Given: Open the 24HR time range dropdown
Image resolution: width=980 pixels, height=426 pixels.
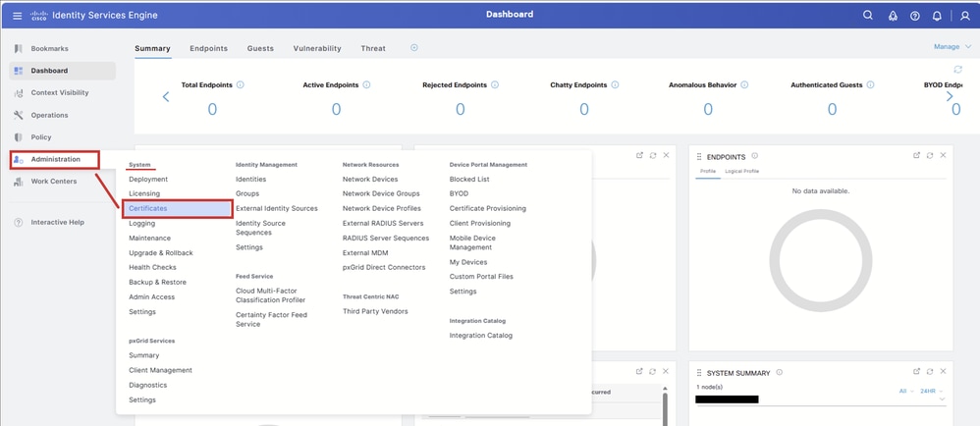Looking at the screenshot, I should click(x=932, y=391).
